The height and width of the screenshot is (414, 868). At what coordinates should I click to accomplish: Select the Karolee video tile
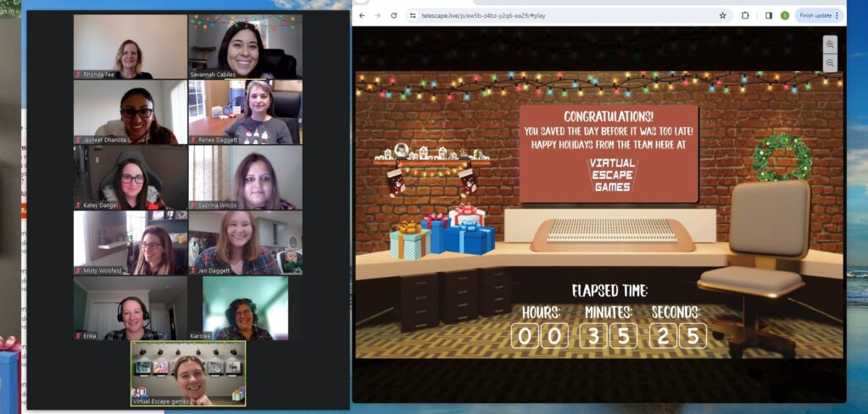tap(245, 308)
